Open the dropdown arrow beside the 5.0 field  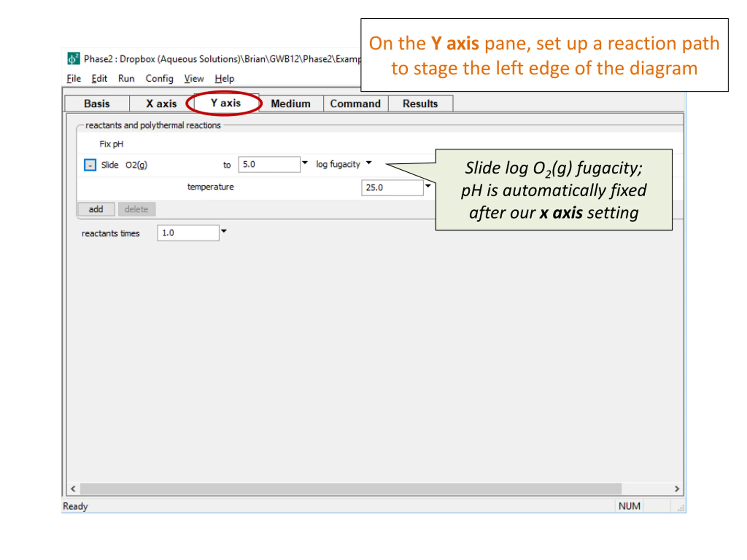[x=305, y=163]
